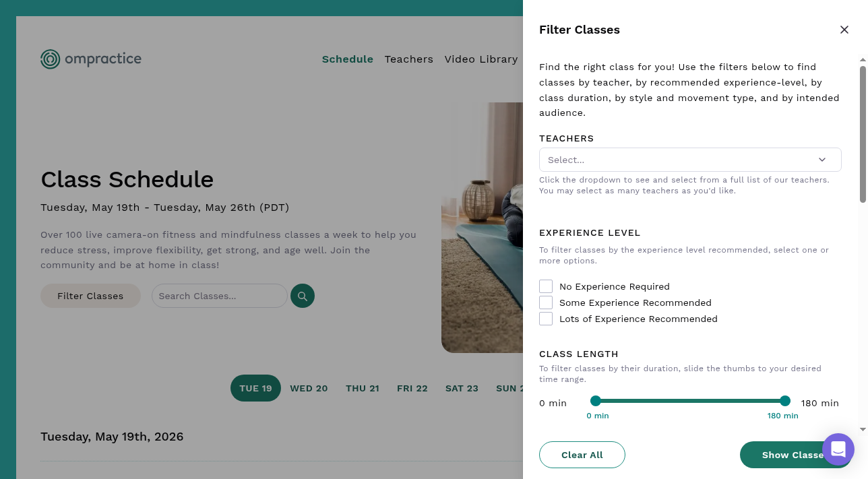Go to the Schedule nav item

[348, 59]
